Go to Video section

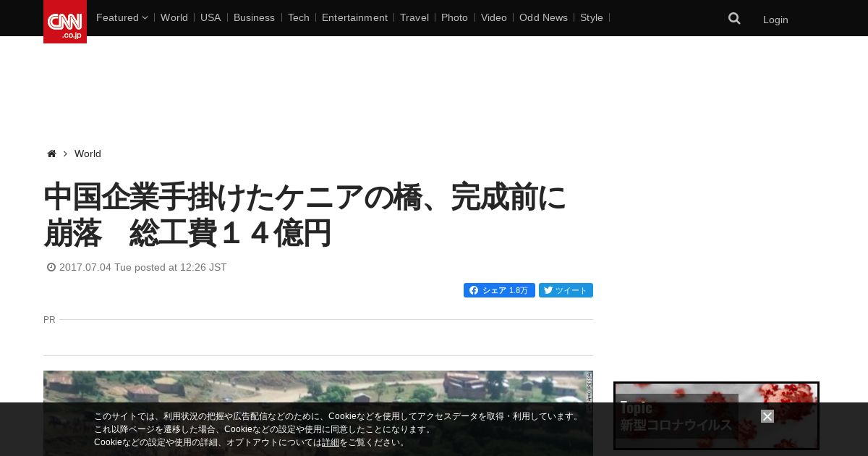pos(494,17)
